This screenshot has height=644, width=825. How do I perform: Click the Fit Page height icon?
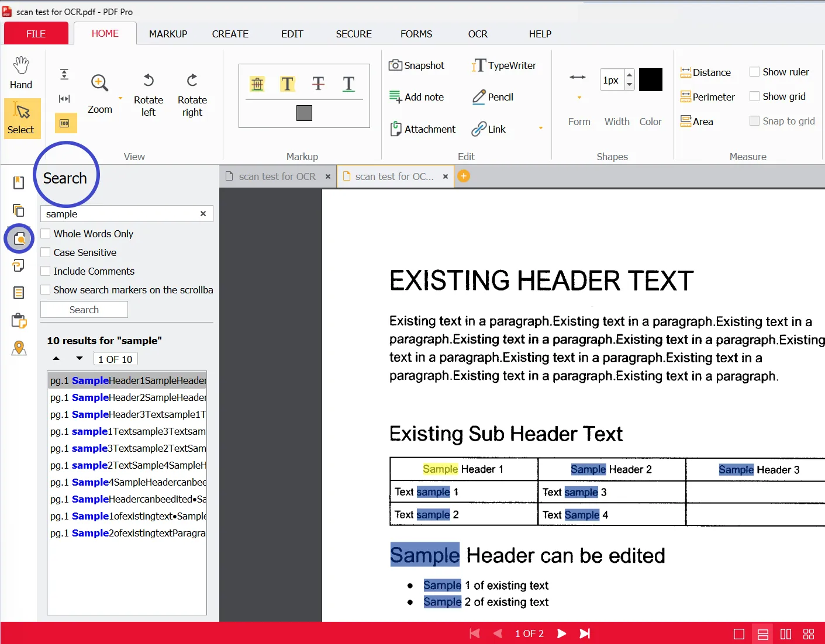(64, 74)
